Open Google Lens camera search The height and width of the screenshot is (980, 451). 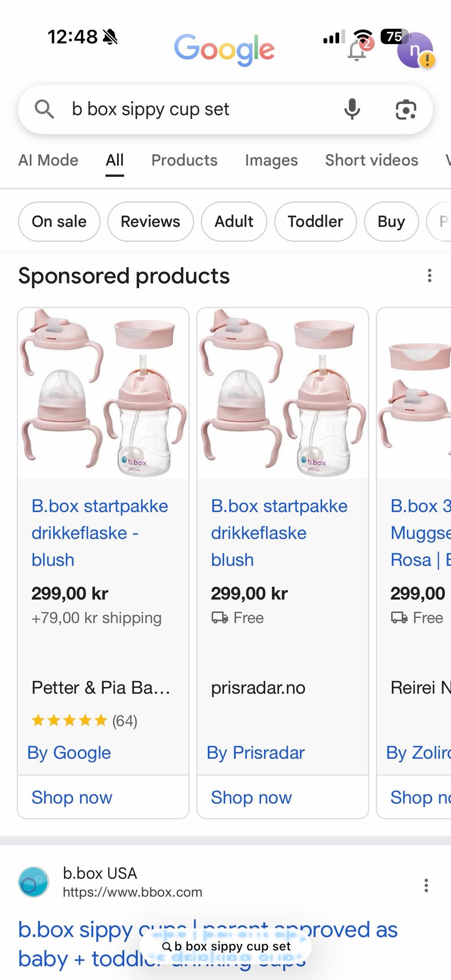click(x=406, y=109)
